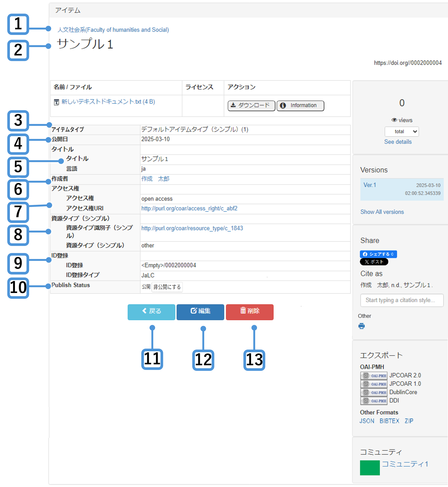Post item with X ポスト button
Viewport: 448px width, 487px height.
coord(374,262)
